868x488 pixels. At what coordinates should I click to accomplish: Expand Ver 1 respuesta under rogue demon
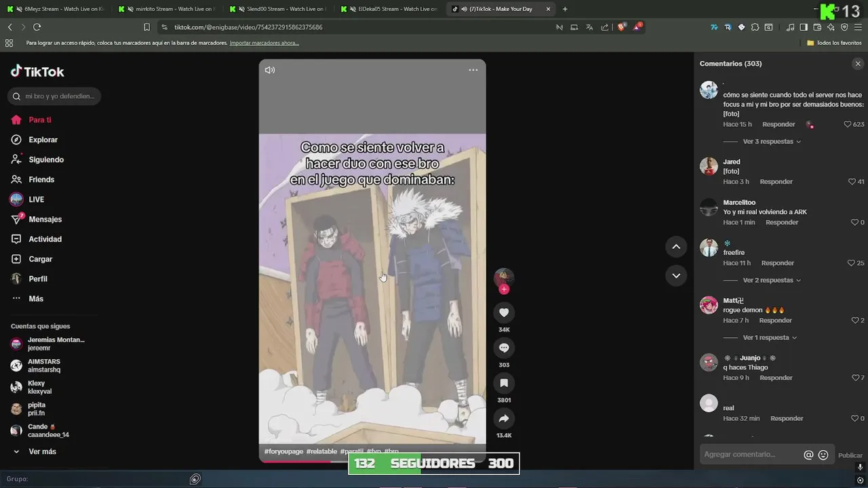[x=770, y=338]
